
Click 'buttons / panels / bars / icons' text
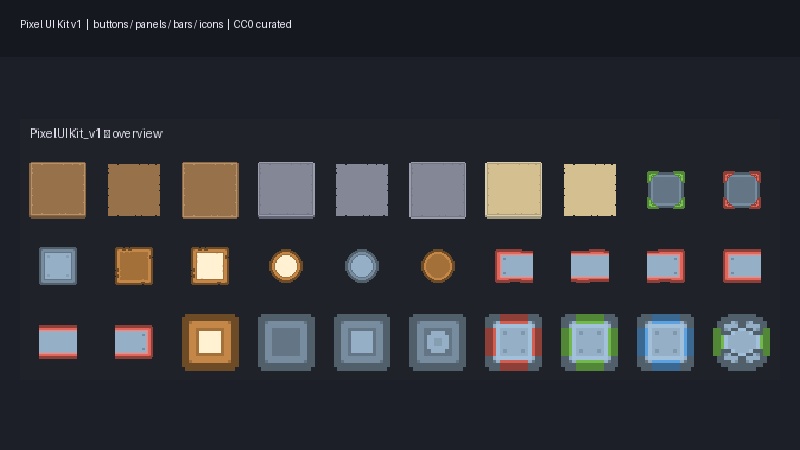coord(158,24)
